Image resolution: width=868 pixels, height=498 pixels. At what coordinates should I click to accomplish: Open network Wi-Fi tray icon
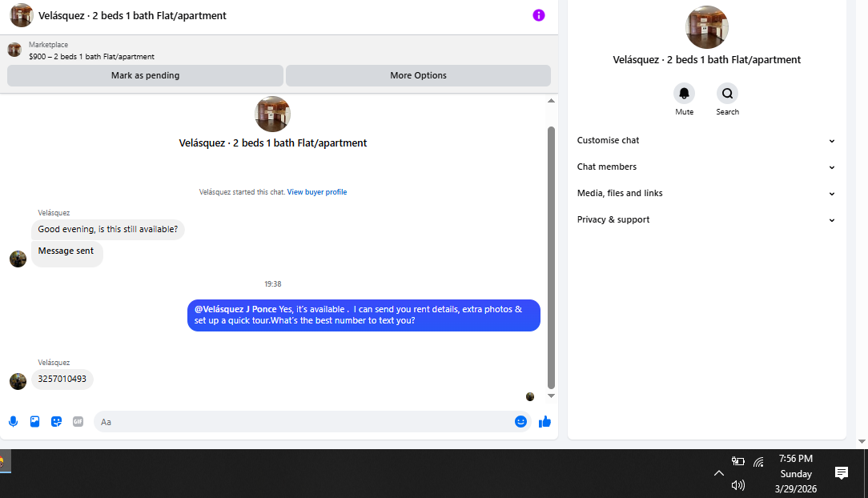tap(758, 461)
